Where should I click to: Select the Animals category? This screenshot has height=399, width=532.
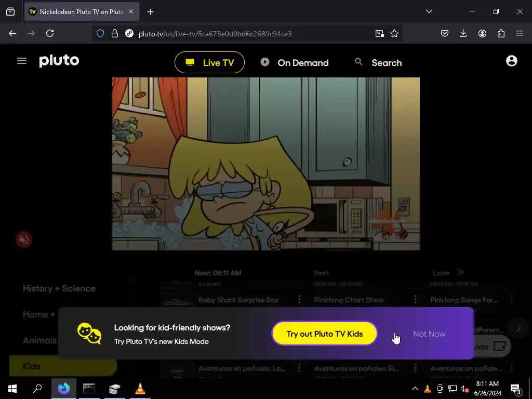(39, 340)
